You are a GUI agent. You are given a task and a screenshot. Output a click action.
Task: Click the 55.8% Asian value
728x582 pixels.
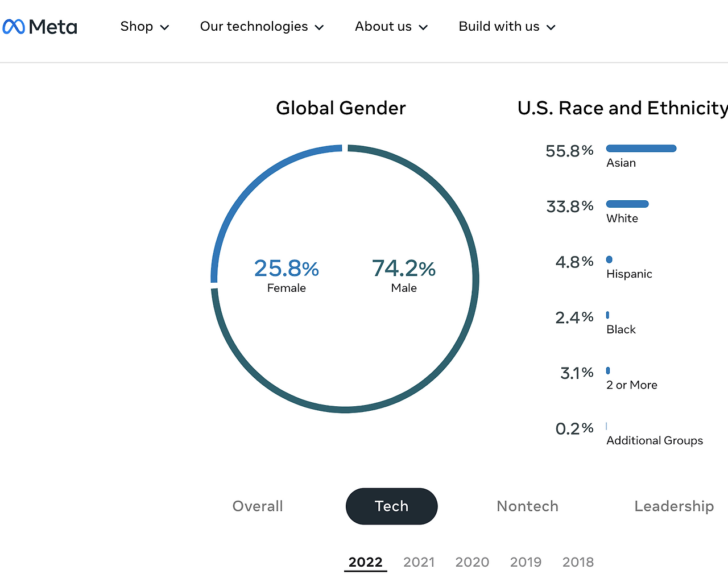569,151
